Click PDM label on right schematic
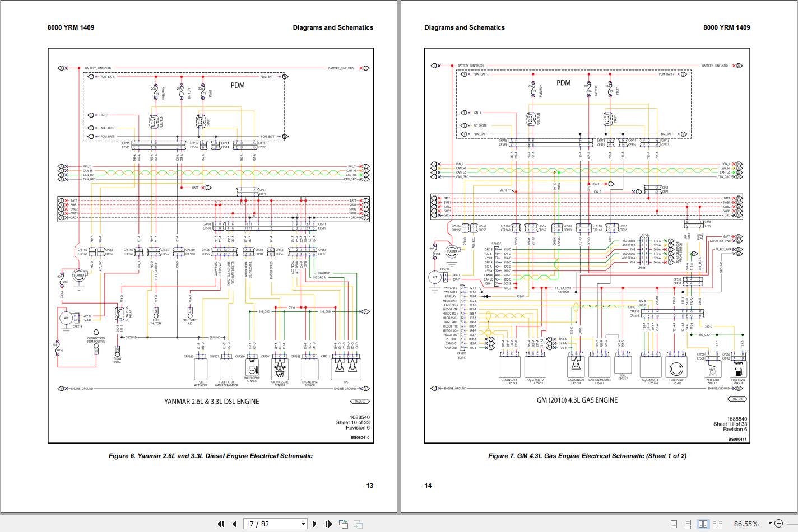 563,83
